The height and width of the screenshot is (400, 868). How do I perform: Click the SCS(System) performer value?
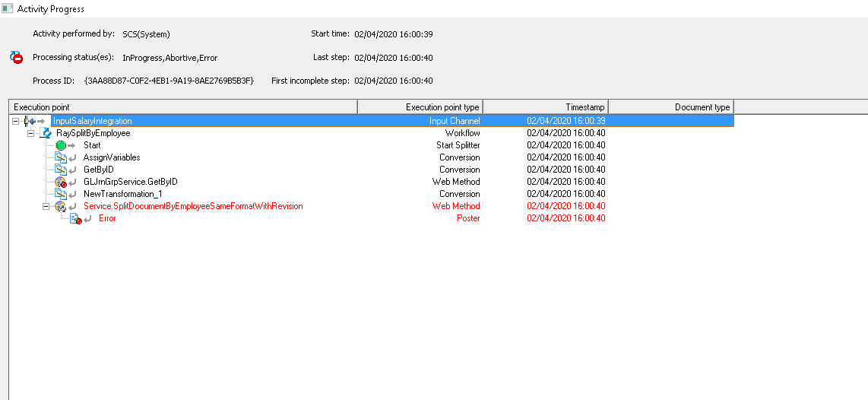146,34
